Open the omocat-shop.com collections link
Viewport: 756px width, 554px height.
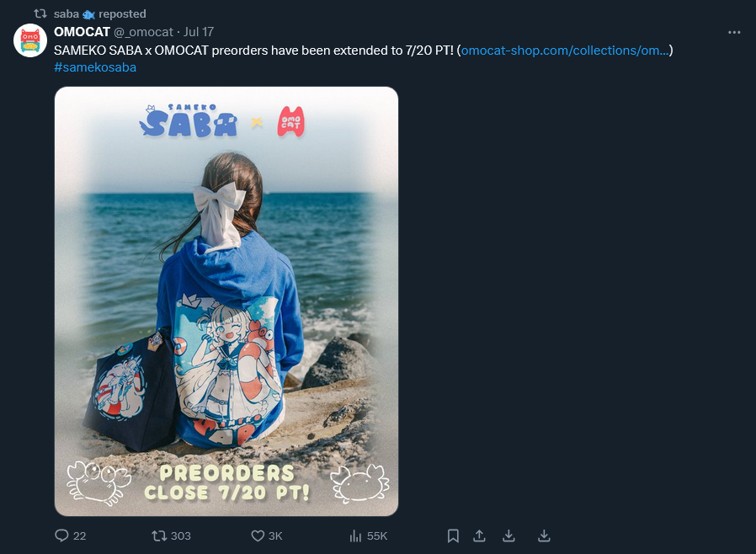click(x=565, y=51)
